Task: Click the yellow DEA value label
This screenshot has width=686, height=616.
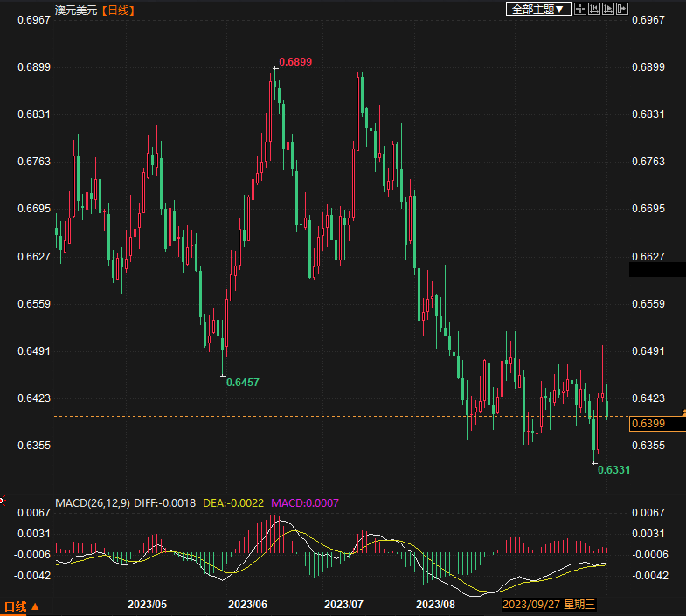Action: click(x=233, y=503)
